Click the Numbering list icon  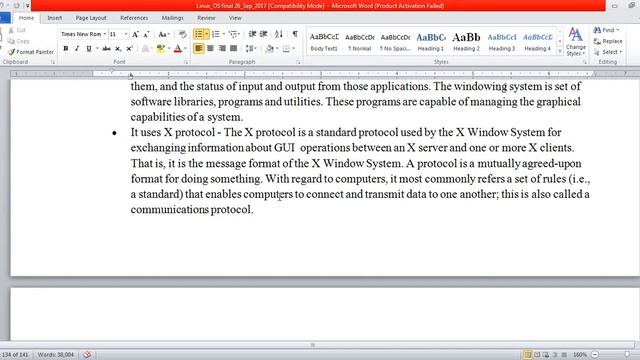[x=216, y=34]
